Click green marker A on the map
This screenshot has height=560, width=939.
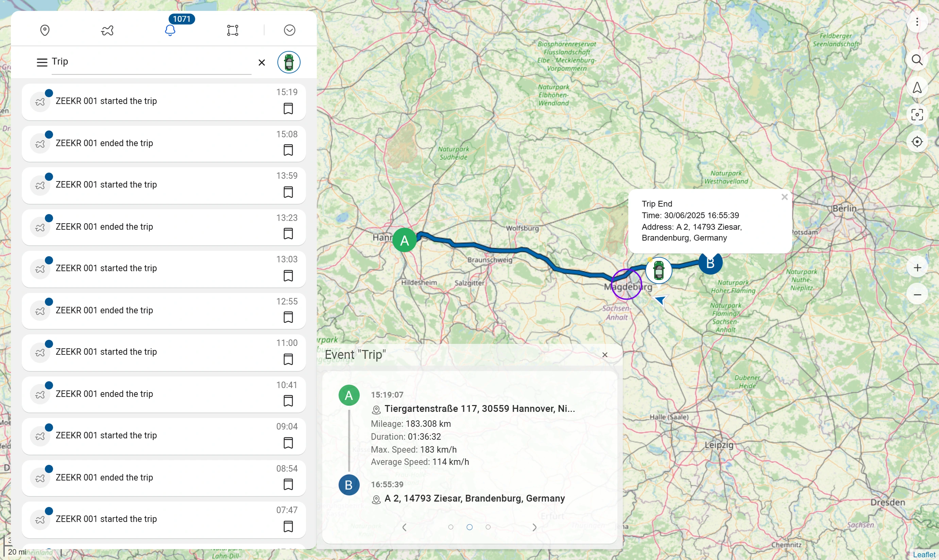404,240
